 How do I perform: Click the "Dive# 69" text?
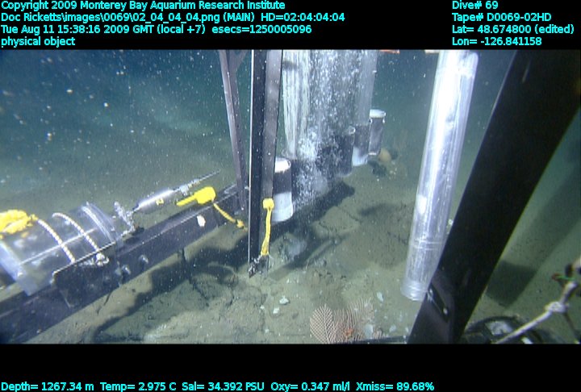[x=475, y=6]
